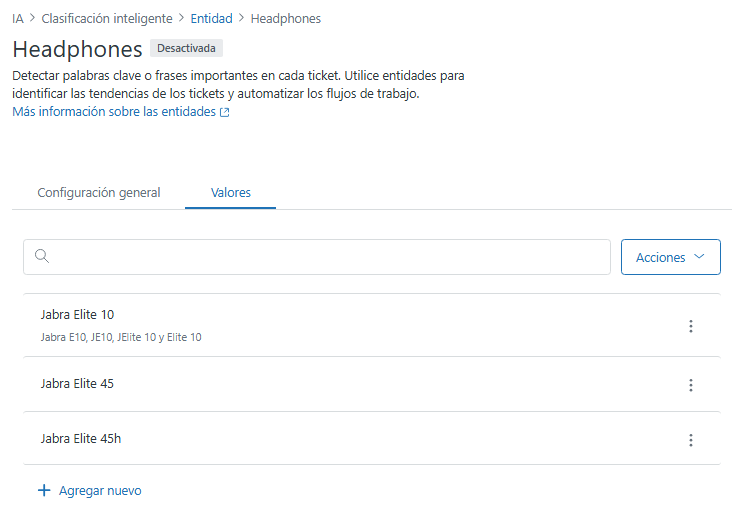
Task: Click the Headphones page heading
Action: (x=77, y=49)
